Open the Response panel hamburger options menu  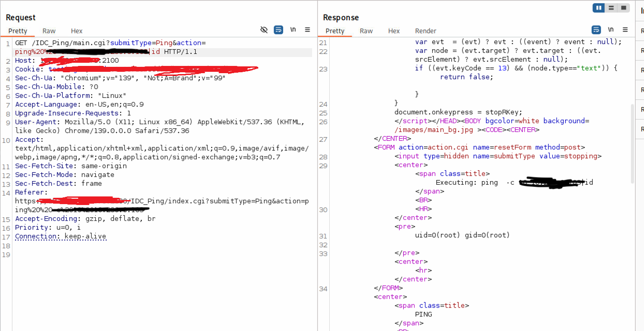click(x=625, y=30)
